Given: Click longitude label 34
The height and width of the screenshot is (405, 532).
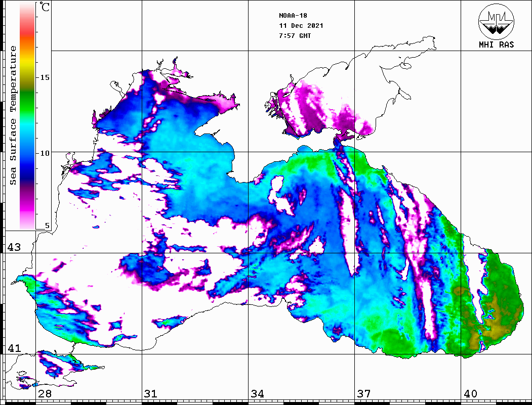Looking at the screenshot, I should pyautogui.click(x=257, y=393).
